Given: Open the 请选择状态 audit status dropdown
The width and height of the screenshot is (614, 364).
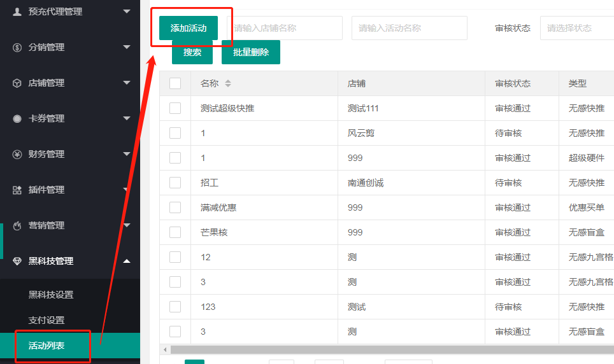Looking at the screenshot, I should click(x=577, y=28).
